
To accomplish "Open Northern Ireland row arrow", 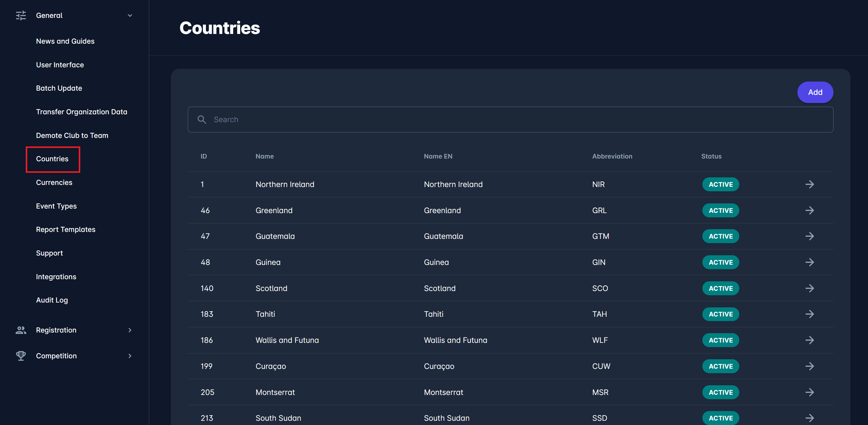I will pyautogui.click(x=809, y=185).
